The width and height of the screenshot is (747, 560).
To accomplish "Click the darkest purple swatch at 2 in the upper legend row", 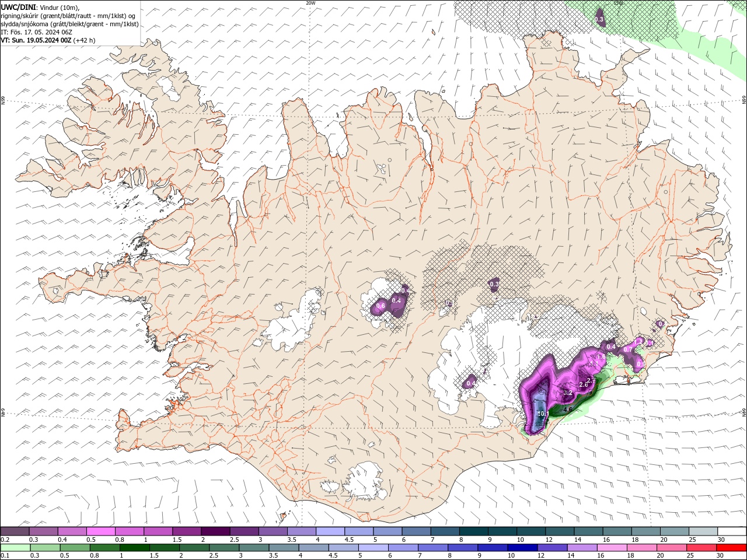I will pos(215,531).
